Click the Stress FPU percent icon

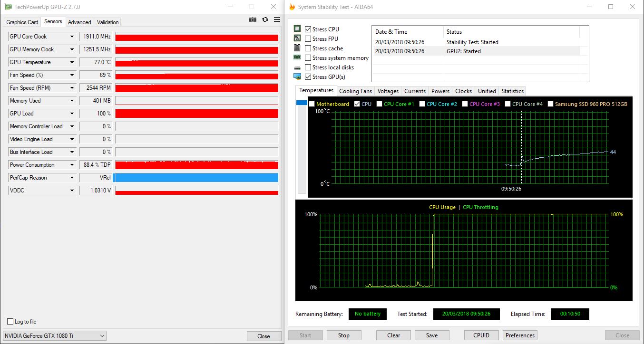pyautogui.click(x=297, y=38)
